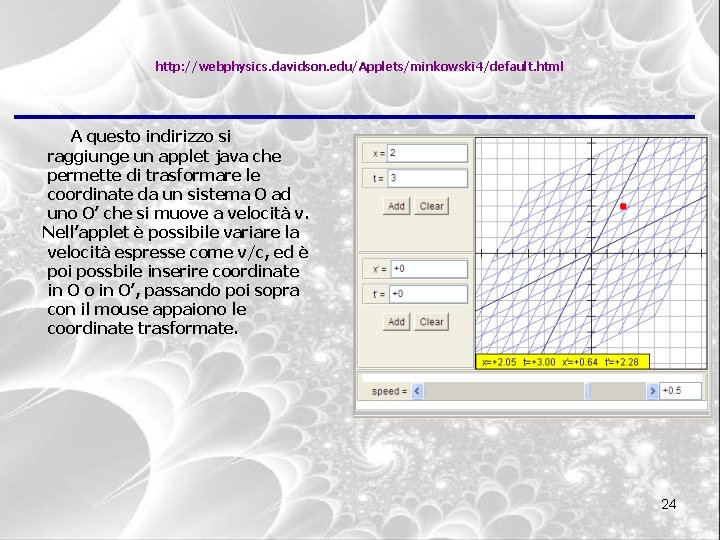Screen dimensions: 720x540
Task: Click Add button below the t = 3 field
Action: pos(396,206)
